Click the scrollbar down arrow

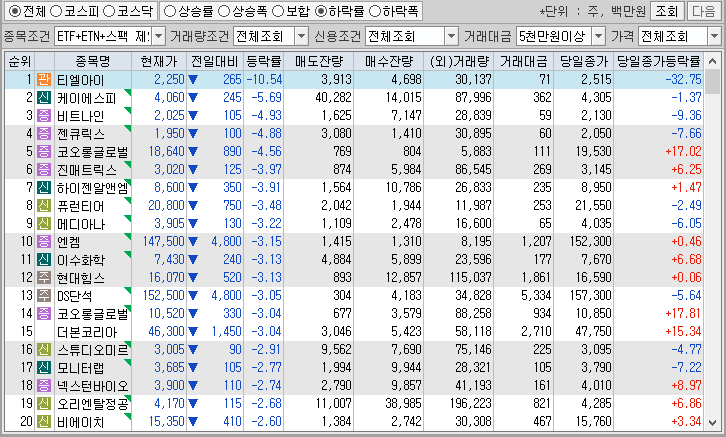point(713,422)
